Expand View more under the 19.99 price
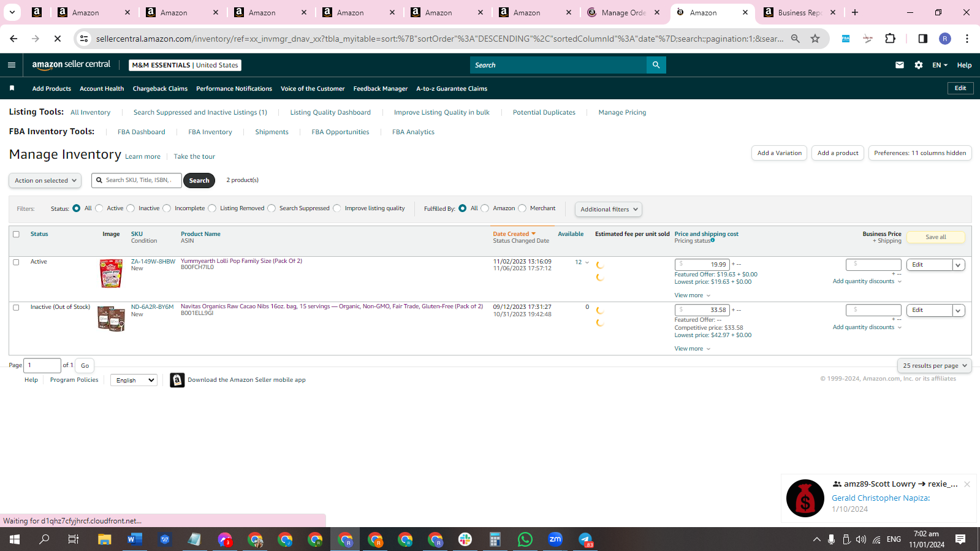The width and height of the screenshot is (980, 551). (x=693, y=295)
